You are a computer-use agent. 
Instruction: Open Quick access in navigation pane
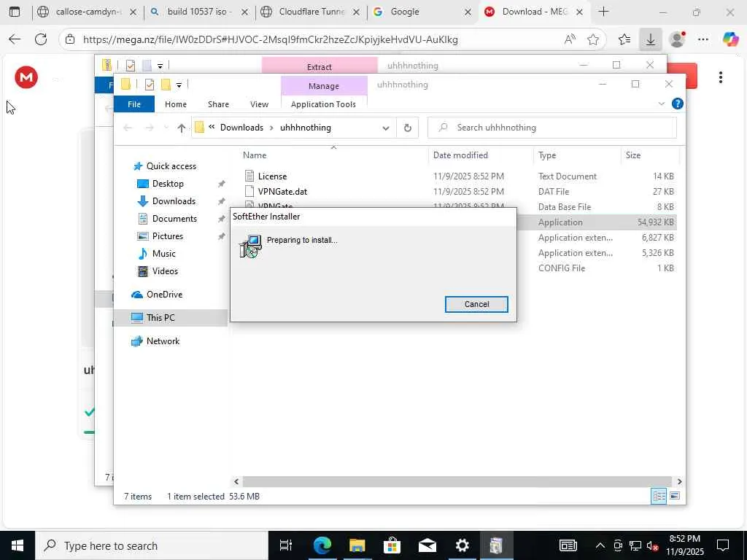tap(171, 166)
